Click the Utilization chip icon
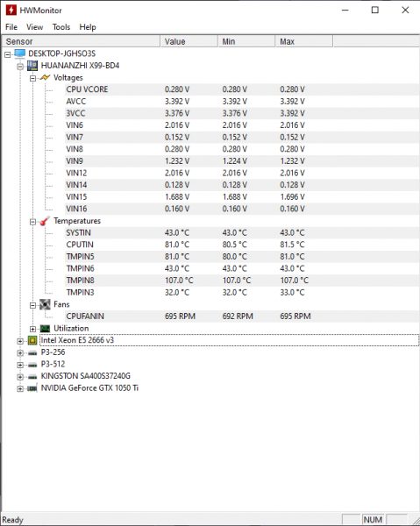The width and height of the screenshot is (420, 526). [x=45, y=329]
